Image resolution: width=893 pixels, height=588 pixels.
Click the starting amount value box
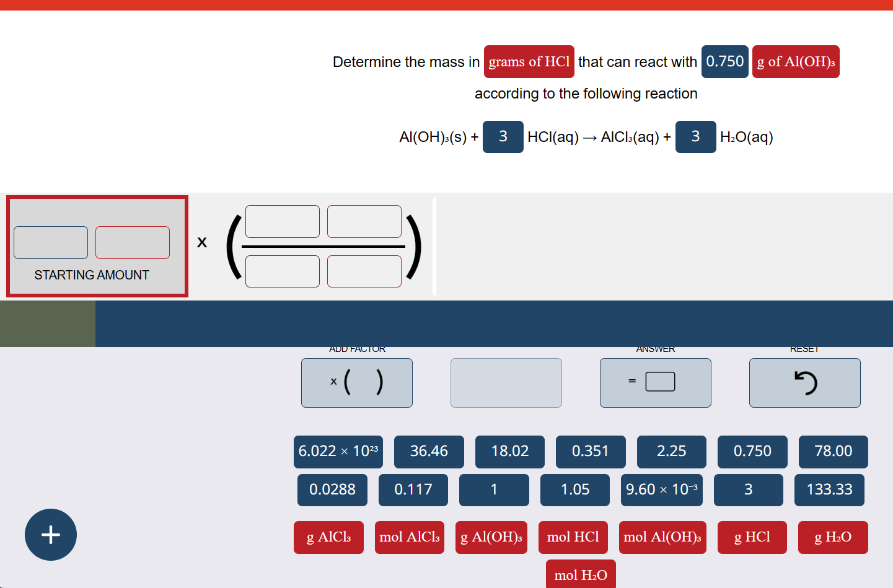50,242
